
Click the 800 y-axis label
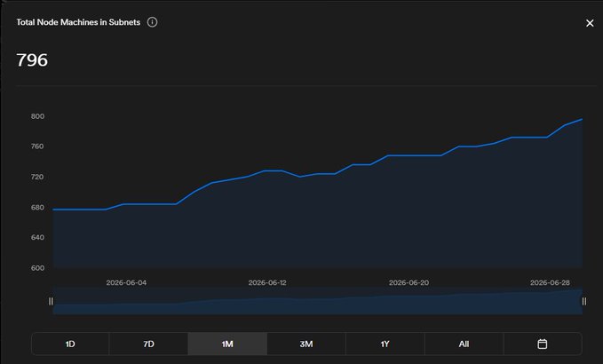[x=37, y=116]
